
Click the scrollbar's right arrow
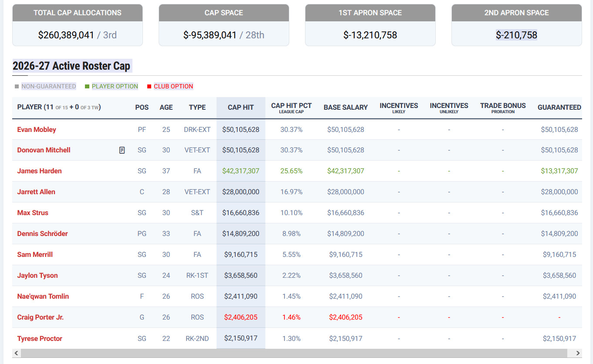click(578, 353)
